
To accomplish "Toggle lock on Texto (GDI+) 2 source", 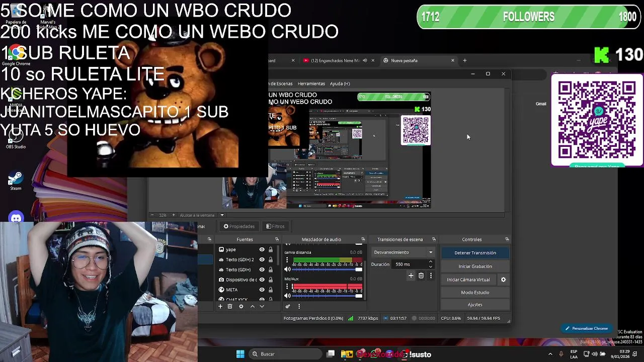I will click(271, 259).
